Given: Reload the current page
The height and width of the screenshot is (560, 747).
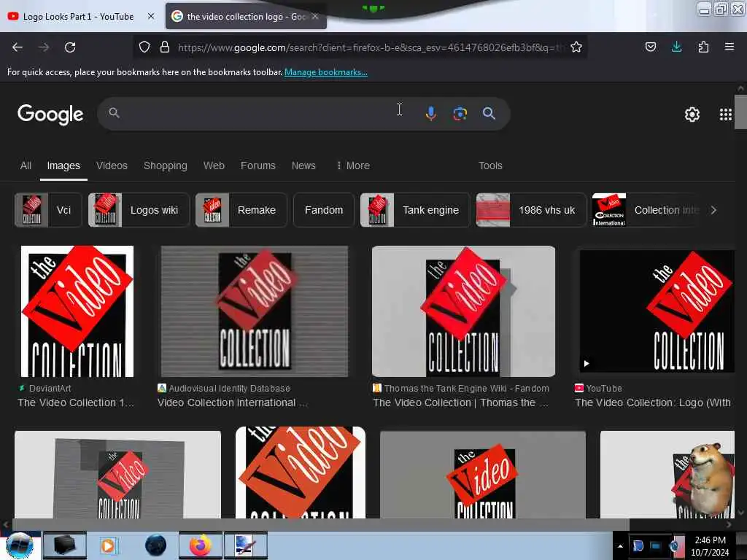Looking at the screenshot, I should pos(70,47).
